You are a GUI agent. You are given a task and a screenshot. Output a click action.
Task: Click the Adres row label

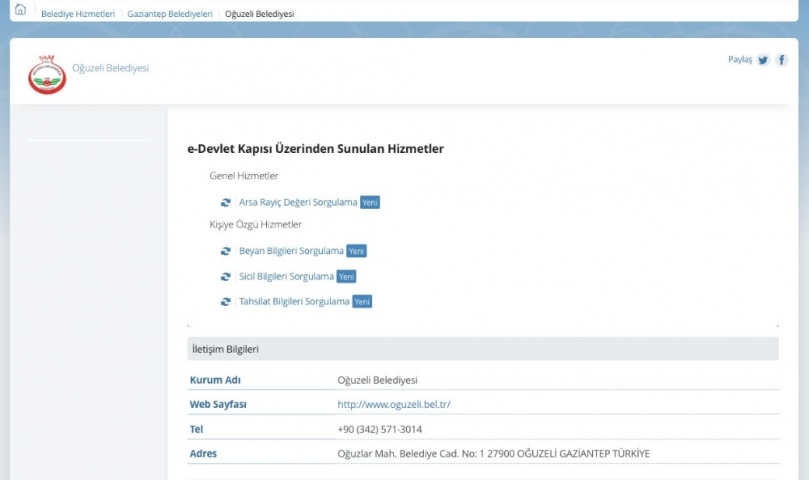pyautogui.click(x=203, y=454)
